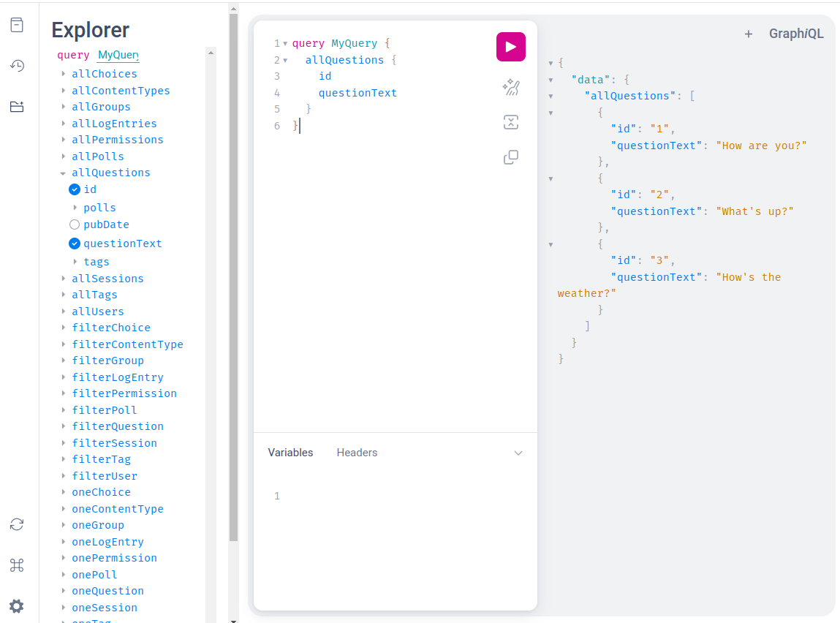Viewport: 840px width, 623px height.
Task: Select the filterChoice tree item
Action: coord(111,328)
